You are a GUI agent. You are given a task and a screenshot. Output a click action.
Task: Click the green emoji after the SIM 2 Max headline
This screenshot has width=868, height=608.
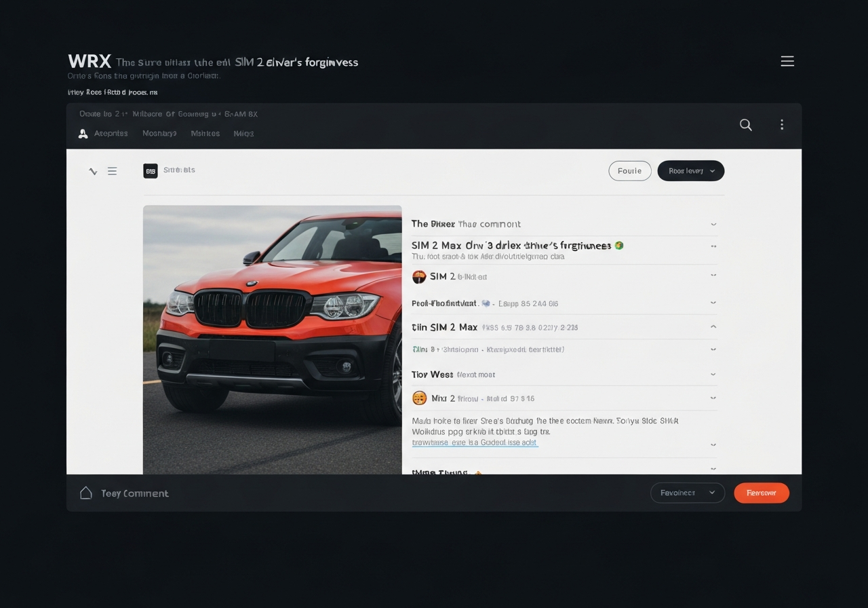coord(619,246)
